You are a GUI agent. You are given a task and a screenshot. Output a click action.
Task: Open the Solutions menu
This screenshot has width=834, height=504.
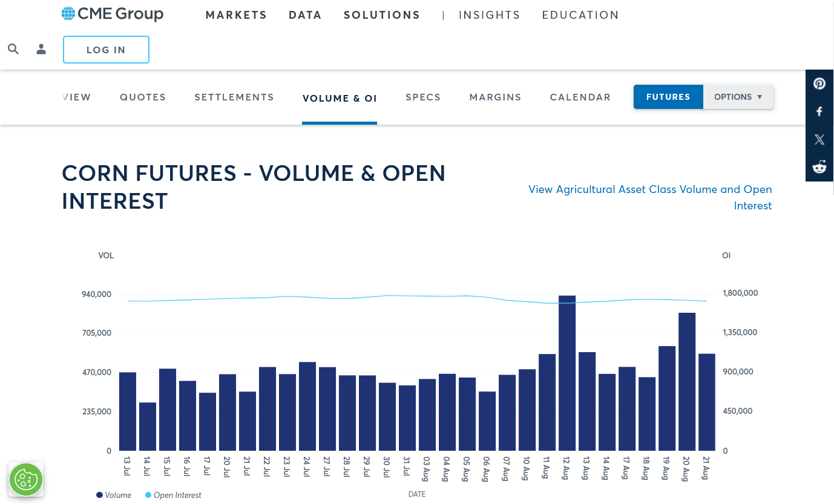pos(382,15)
